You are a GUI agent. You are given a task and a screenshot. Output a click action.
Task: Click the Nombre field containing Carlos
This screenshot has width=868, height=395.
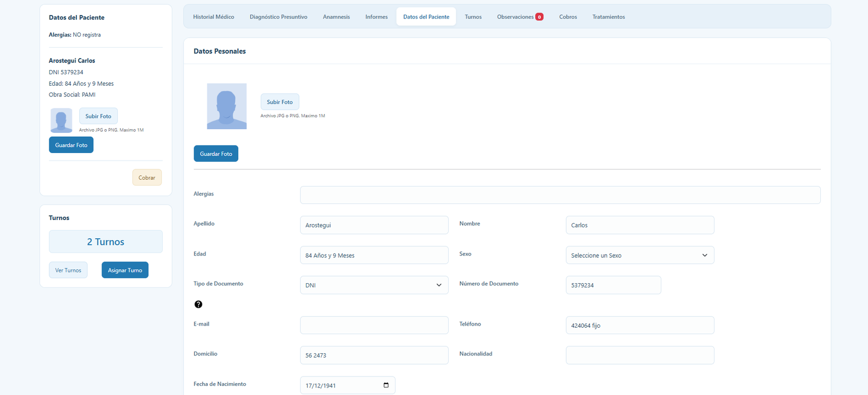(x=640, y=225)
